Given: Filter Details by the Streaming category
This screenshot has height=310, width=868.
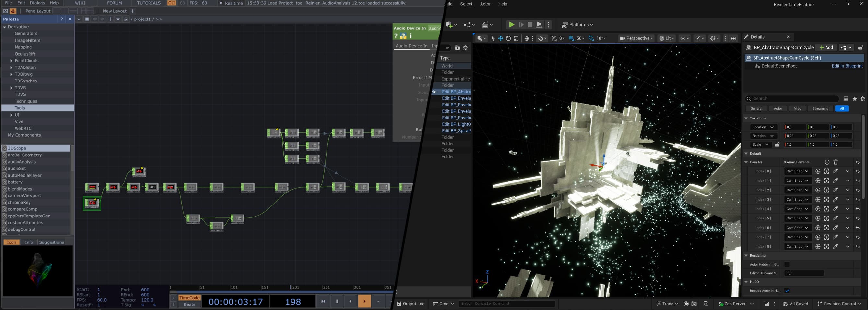Looking at the screenshot, I should 820,109.
